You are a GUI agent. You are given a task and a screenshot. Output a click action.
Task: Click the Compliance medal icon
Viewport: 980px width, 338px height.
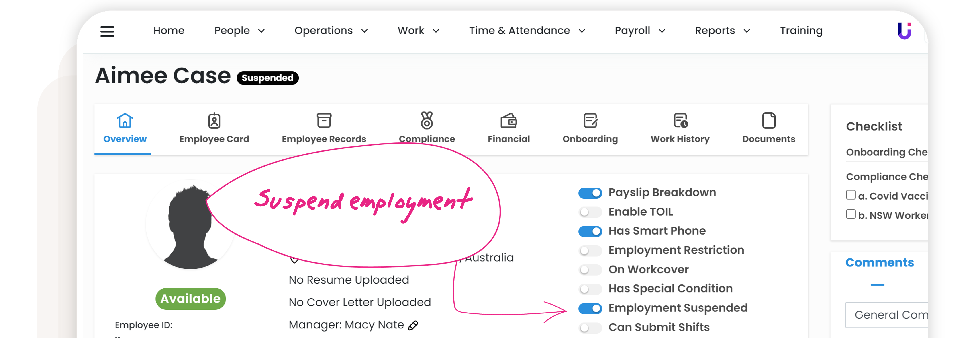click(427, 121)
